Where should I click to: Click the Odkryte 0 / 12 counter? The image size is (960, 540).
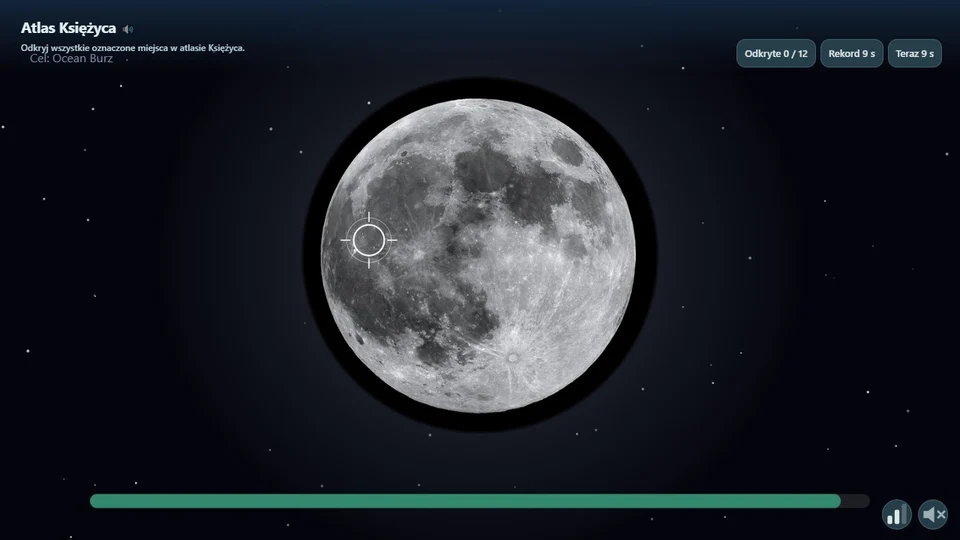(776, 53)
